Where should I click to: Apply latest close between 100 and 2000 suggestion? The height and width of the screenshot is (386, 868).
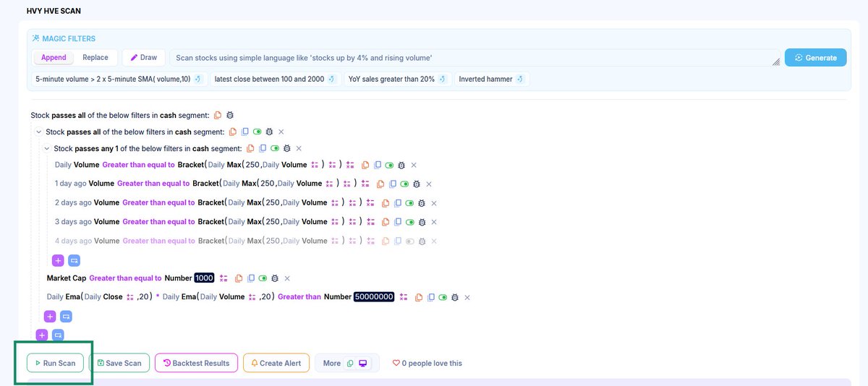click(276, 79)
